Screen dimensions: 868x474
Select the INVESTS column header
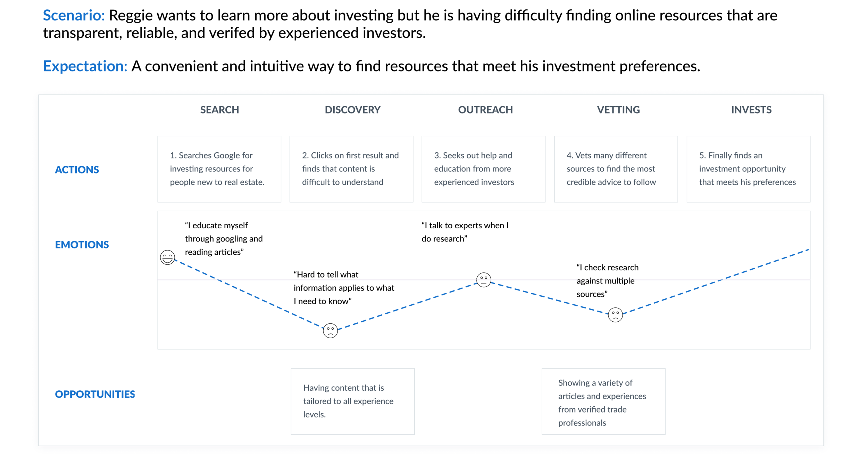pyautogui.click(x=751, y=110)
